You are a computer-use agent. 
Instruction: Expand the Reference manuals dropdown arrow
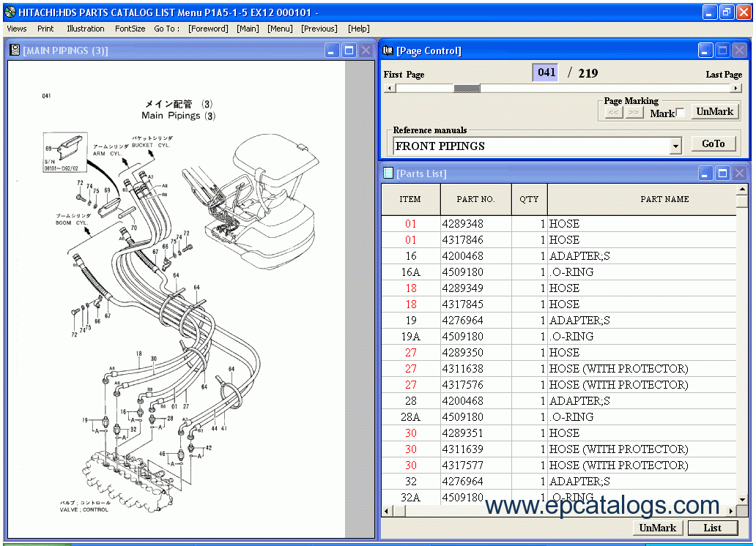tap(676, 146)
